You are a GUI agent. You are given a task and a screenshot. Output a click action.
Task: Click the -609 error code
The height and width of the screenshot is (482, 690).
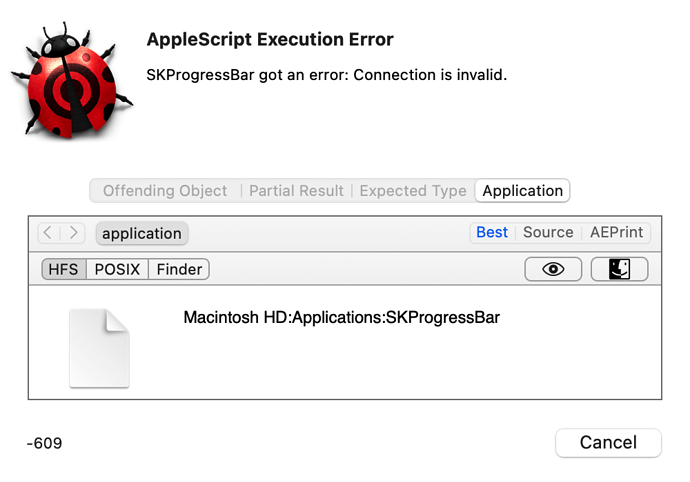click(x=45, y=442)
